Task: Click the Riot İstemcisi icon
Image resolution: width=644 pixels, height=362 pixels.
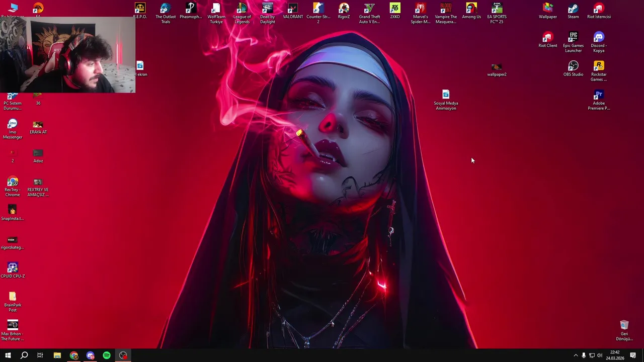Action: [599, 11]
